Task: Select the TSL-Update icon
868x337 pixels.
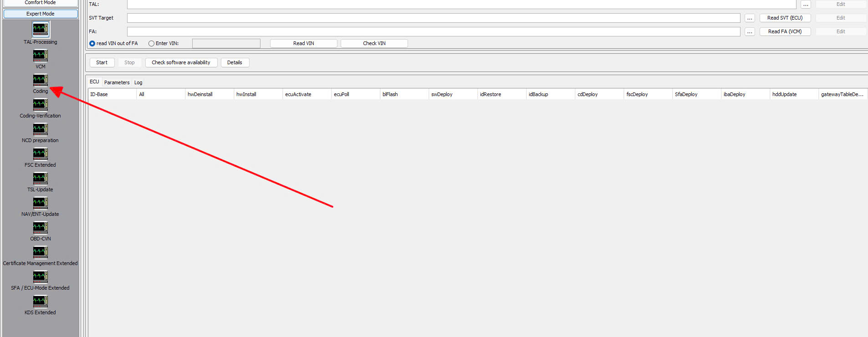Action: tap(41, 178)
